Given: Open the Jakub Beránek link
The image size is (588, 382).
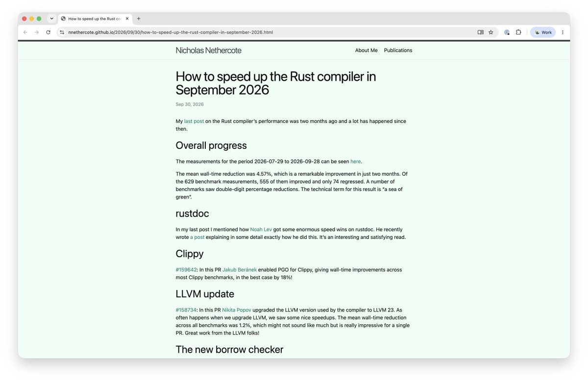Looking at the screenshot, I should (x=240, y=270).
